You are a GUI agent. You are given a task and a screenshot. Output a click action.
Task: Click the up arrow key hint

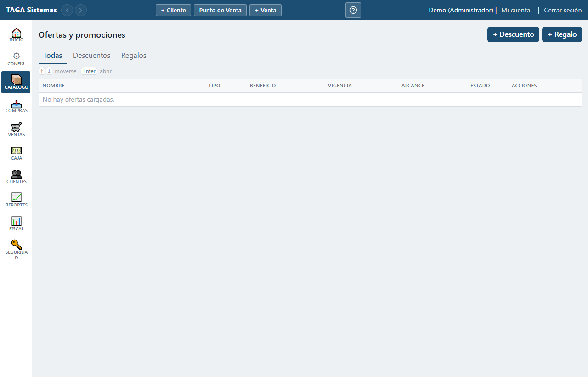pos(42,71)
